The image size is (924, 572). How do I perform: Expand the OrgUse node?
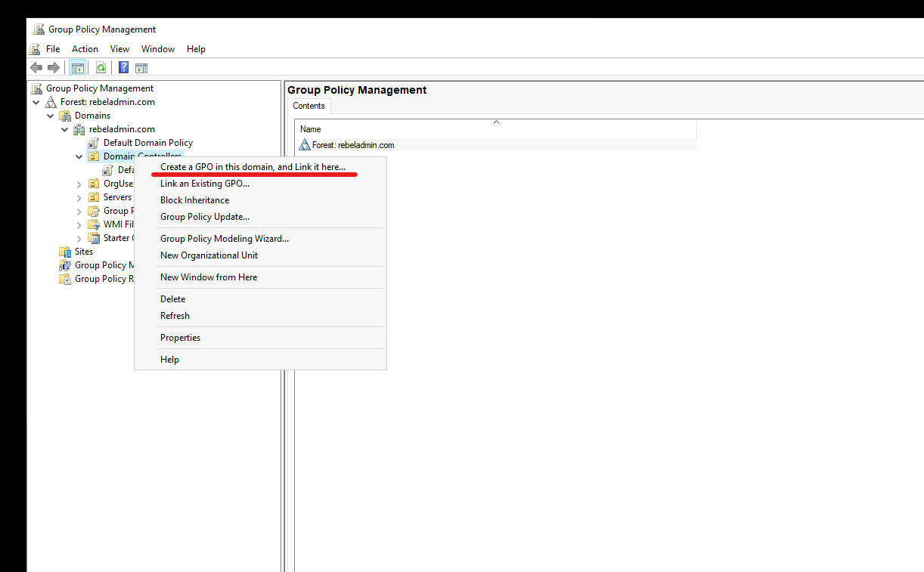point(79,184)
